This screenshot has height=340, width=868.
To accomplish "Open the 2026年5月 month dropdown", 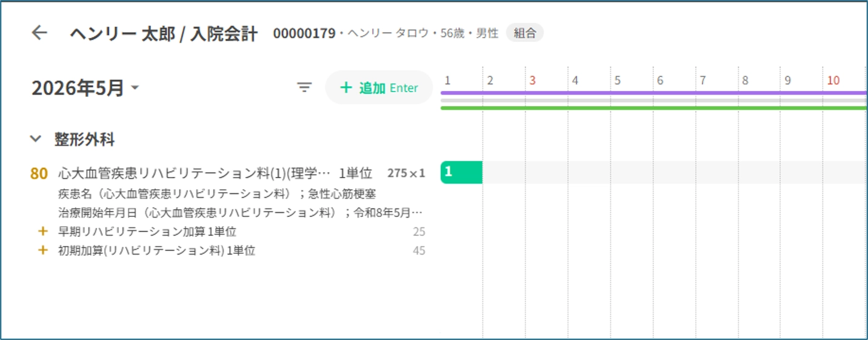I will point(85,88).
